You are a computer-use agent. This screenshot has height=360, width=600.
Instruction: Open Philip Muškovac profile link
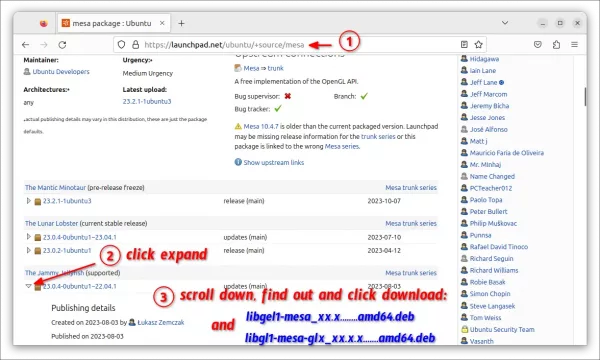pyautogui.click(x=493, y=223)
